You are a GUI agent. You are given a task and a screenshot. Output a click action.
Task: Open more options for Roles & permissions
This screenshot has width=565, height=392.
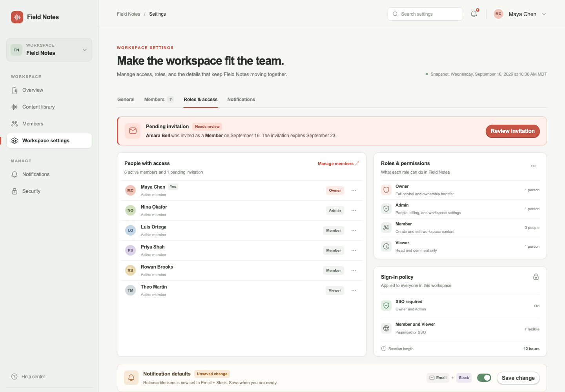pyautogui.click(x=533, y=166)
